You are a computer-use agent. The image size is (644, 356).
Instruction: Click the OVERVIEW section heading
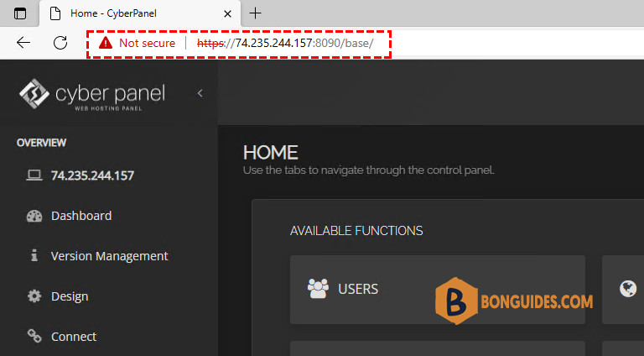click(x=41, y=143)
